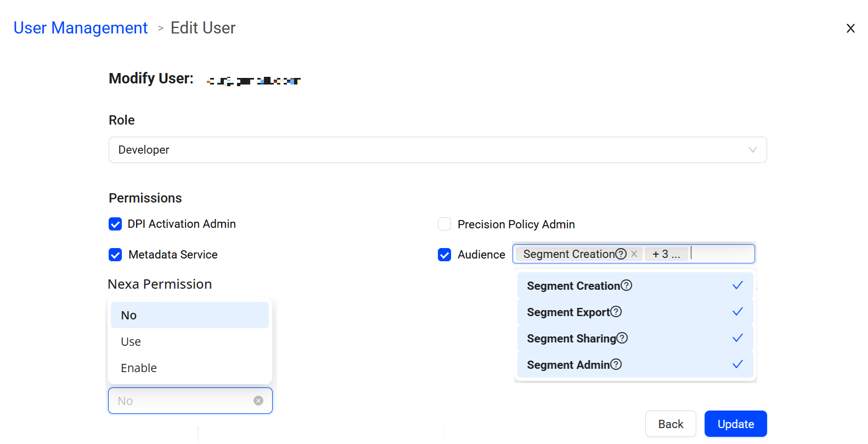
Task: Click help icon in Segment Creation tag
Action: click(x=621, y=254)
